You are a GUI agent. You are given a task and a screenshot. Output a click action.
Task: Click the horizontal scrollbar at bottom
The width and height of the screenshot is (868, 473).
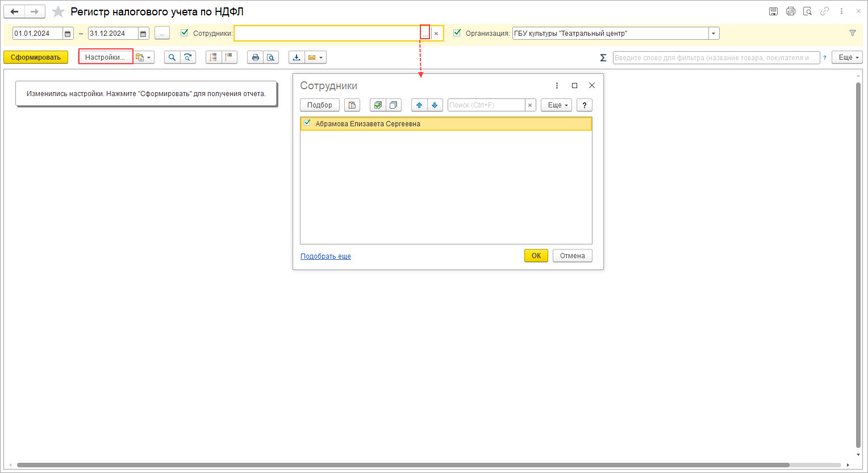pos(403,465)
